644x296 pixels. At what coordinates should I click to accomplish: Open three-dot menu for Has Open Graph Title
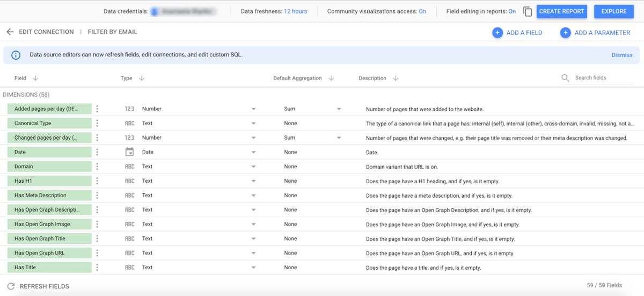[x=97, y=239]
